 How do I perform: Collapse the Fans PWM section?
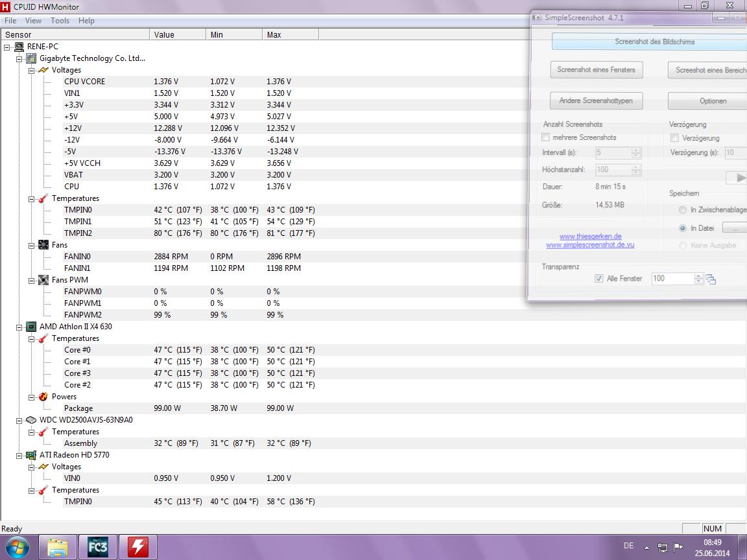click(31, 281)
